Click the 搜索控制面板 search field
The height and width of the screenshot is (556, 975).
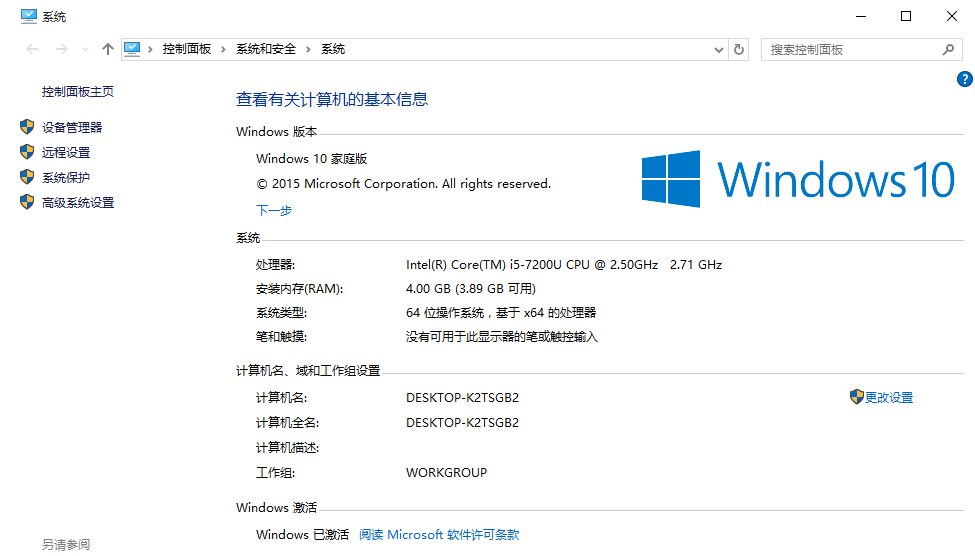850,49
